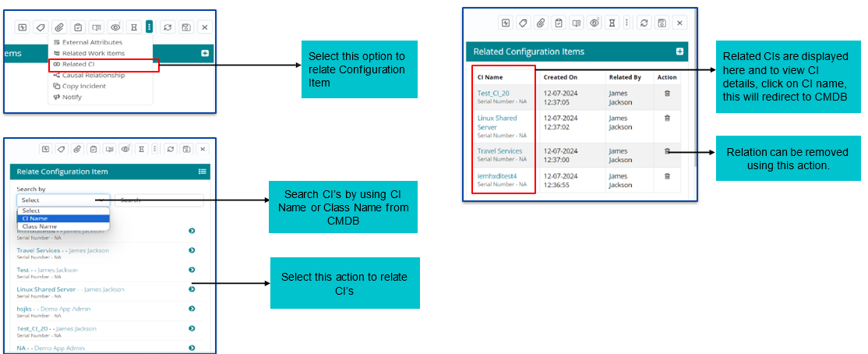Click the activity pulse icon in Related Configuration Items panel toolbar
The image size is (868, 354).
click(505, 23)
